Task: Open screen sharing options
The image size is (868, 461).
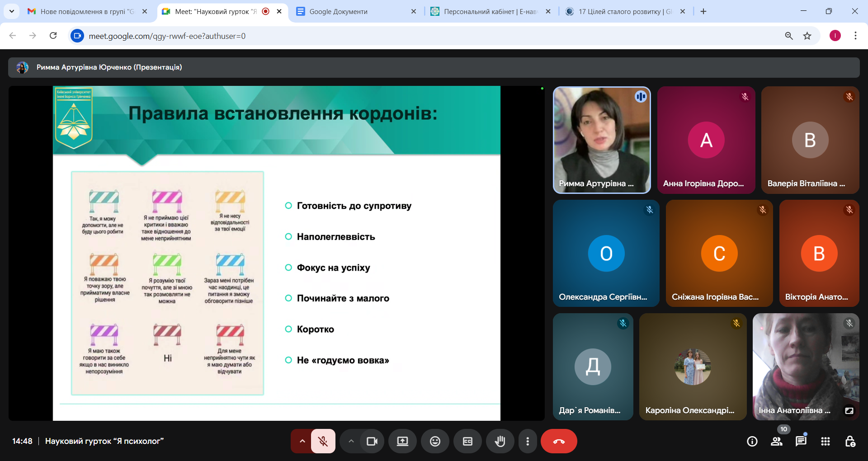Action: (402, 441)
